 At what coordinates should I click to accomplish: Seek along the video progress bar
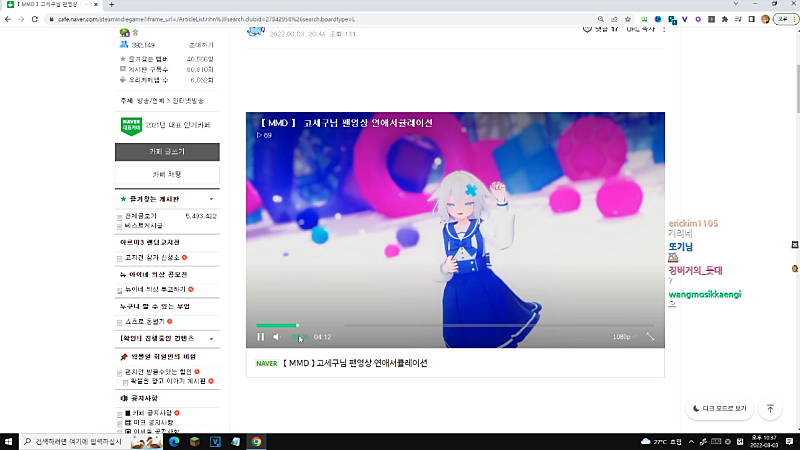[x=455, y=325]
